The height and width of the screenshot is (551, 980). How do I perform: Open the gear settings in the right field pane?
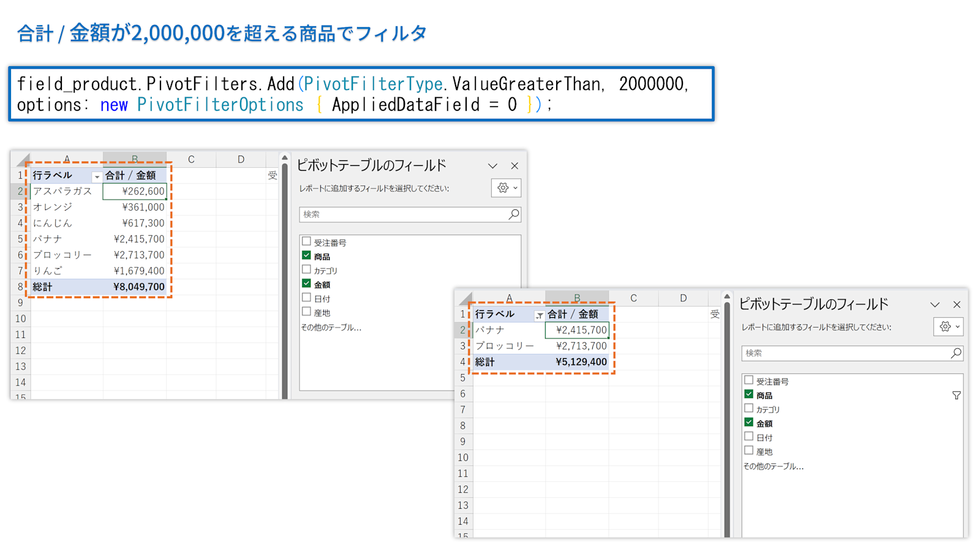948,327
